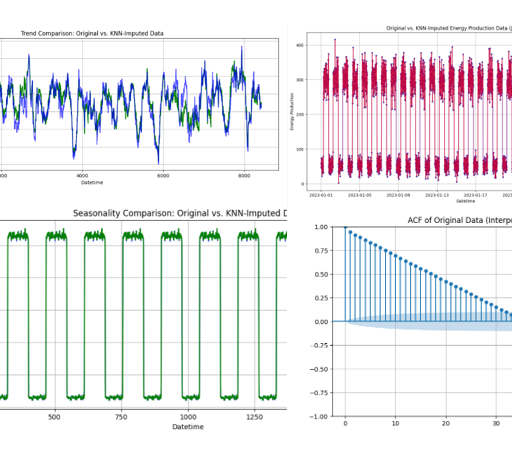Click the 200 tick on Energy Production axis
Screen dimensions: 512x457
[x=300, y=114]
